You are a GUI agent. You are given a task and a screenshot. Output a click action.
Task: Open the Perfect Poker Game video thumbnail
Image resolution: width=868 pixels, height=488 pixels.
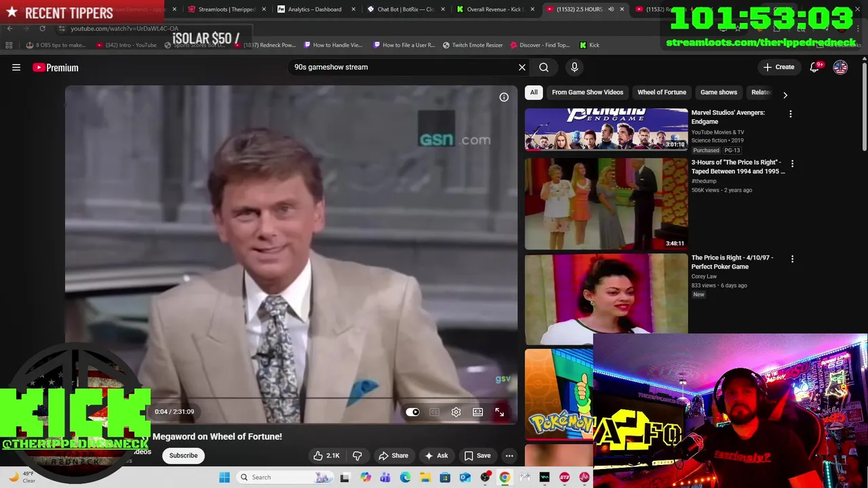[x=606, y=299]
